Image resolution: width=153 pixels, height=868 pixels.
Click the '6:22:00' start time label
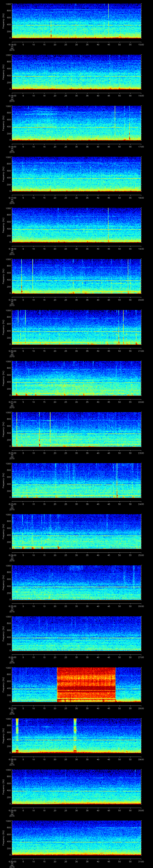tap(12, 453)
